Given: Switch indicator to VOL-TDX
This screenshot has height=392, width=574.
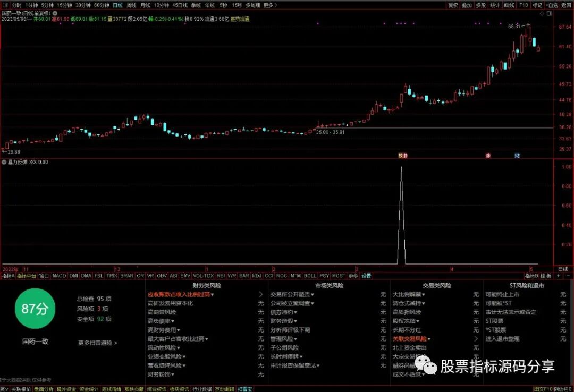Looking at the screenshot, I should pyautogui.click(x=203, y=276).
